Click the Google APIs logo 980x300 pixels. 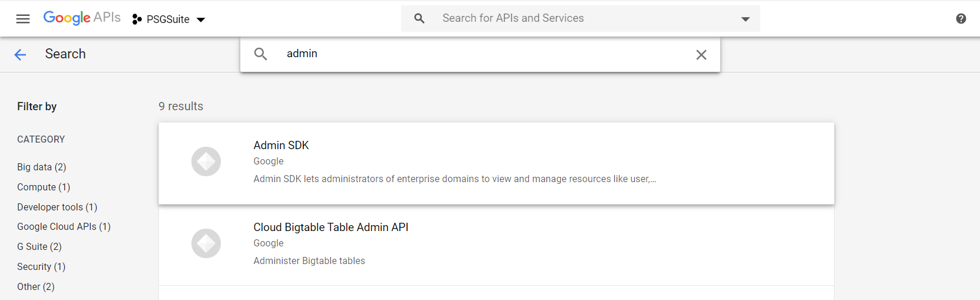[82, 18]
